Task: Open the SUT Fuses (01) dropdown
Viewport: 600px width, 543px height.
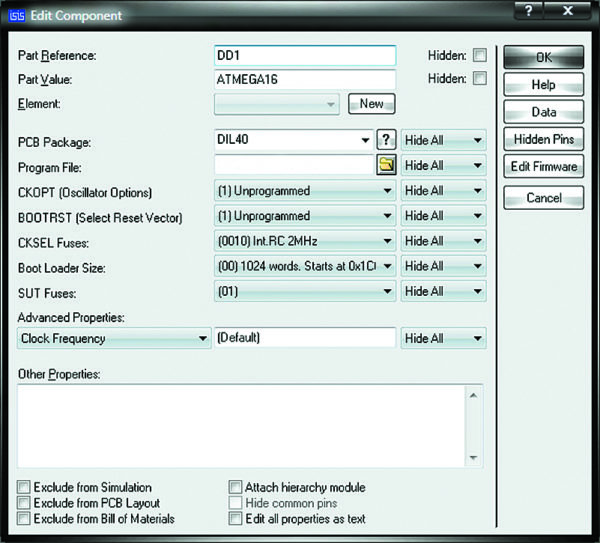Action: pos(305,291)
